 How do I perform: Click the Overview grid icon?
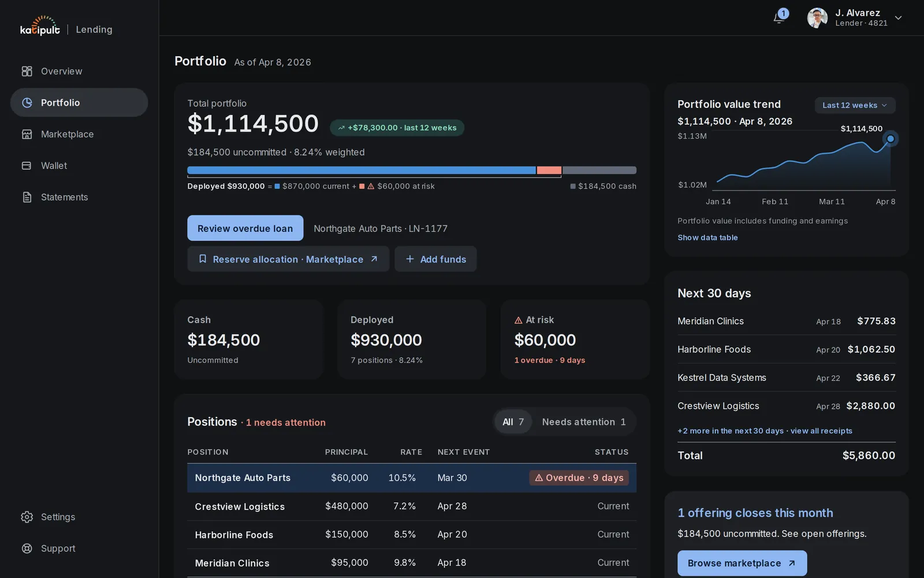click(x=27, y=71)
